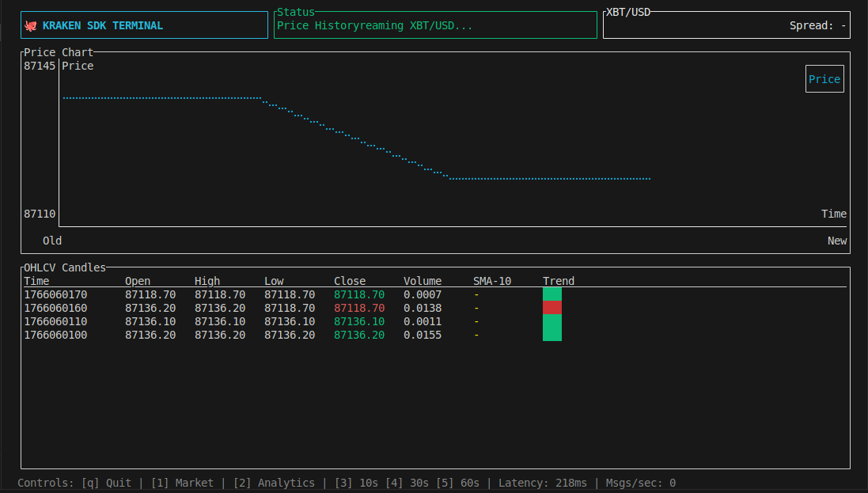Click the Latency: 218ms readout
The height and width of the screenshot is (493, 868).
(x=543, y=483)
